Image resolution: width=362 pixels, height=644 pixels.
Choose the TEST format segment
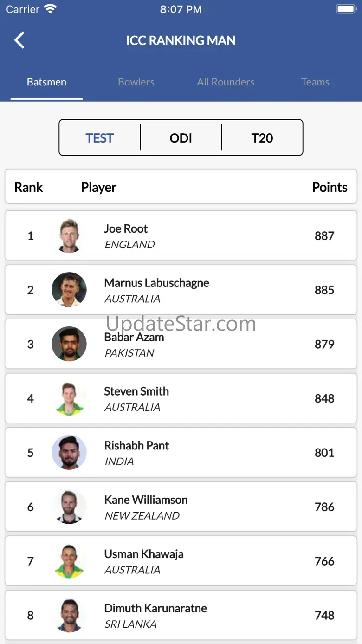[99, 138]
